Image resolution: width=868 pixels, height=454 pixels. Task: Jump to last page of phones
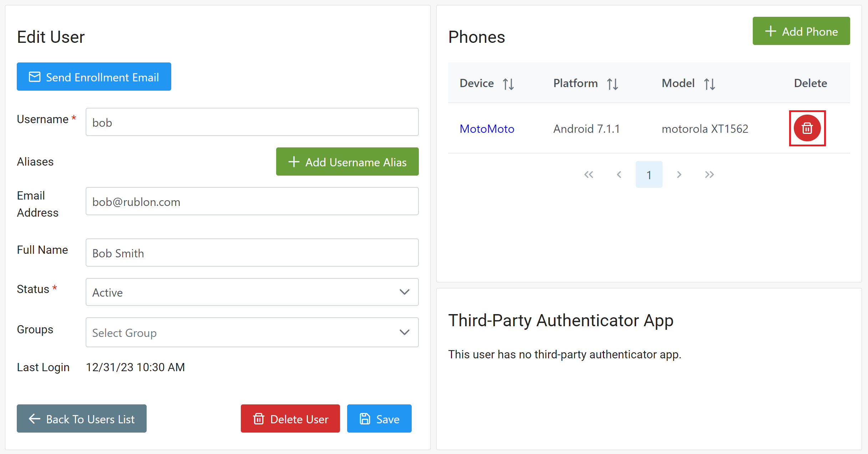click(709, 175)
